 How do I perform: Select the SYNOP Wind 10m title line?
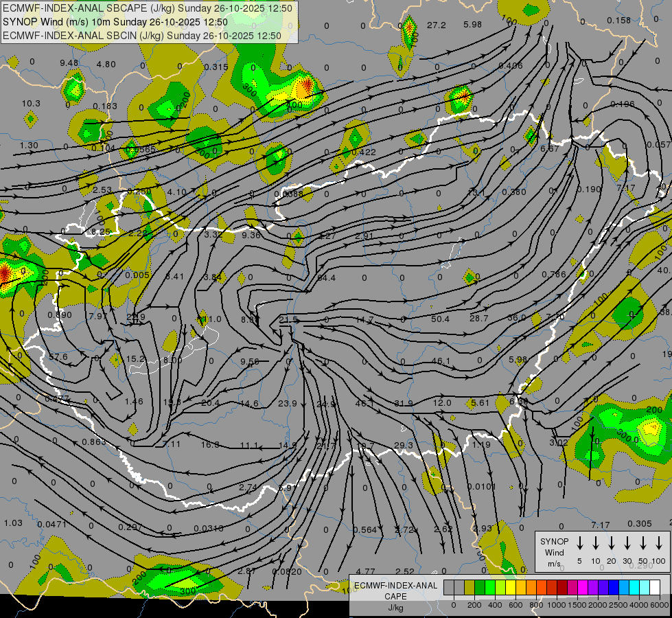tap(115, 22)
